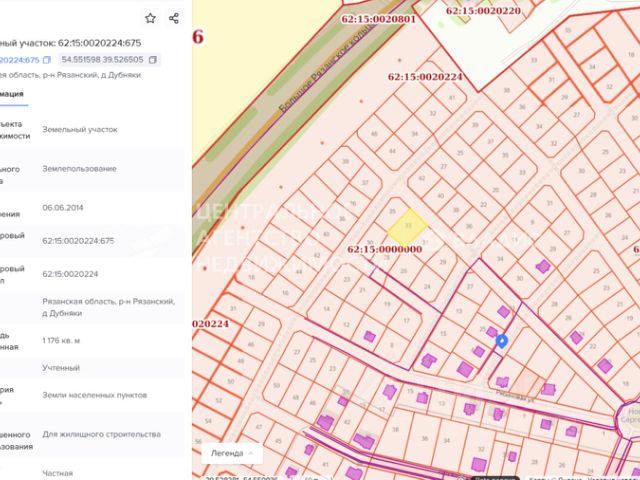Screen dimensions: 640x480
Task: Select the date 06.06.2014
Action: pyautogui.click(x=63, y=208)
